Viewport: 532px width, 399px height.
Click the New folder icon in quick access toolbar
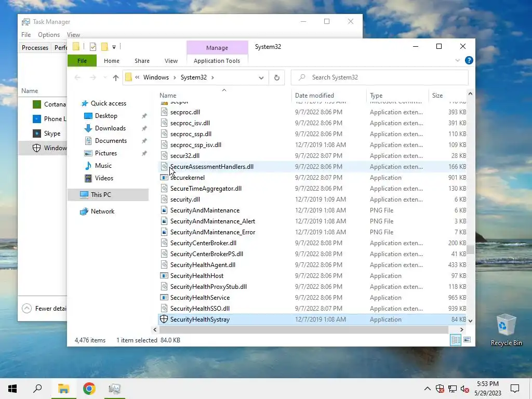105,47
